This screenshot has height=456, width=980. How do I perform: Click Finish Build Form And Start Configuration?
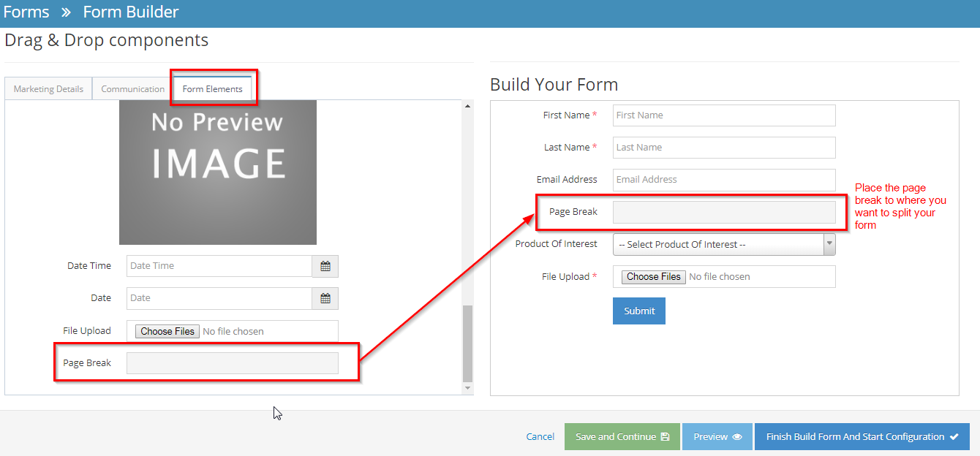pyautogui.click(x=862, y=436)
